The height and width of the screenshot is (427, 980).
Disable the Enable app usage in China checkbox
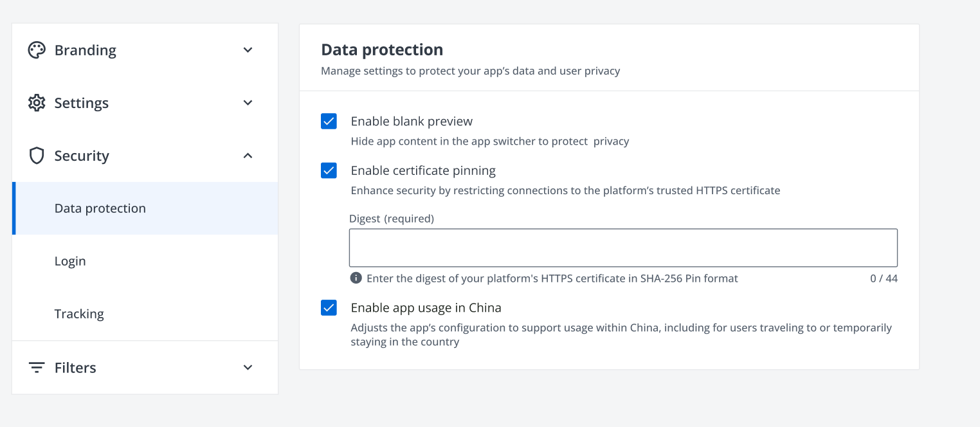pyautogui.click(x=329, y=307)
